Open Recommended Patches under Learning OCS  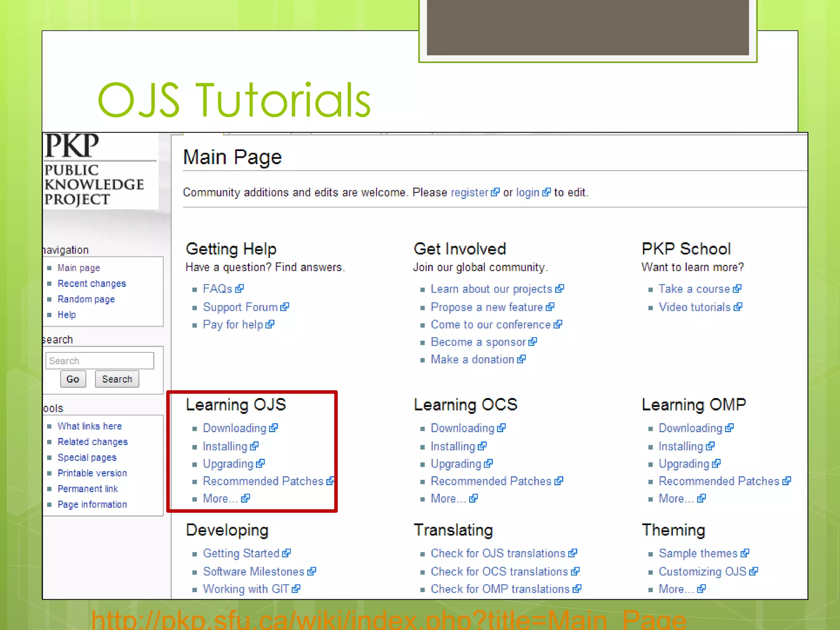tap(491, 481)
